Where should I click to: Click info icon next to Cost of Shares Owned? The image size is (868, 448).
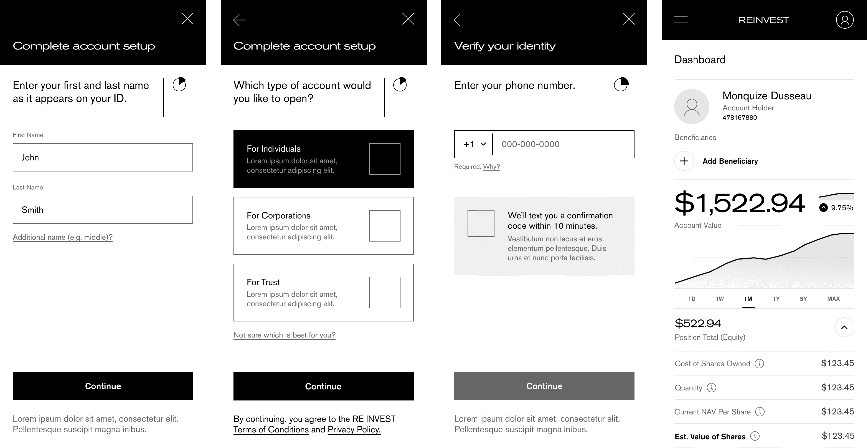tap(759, 363)
